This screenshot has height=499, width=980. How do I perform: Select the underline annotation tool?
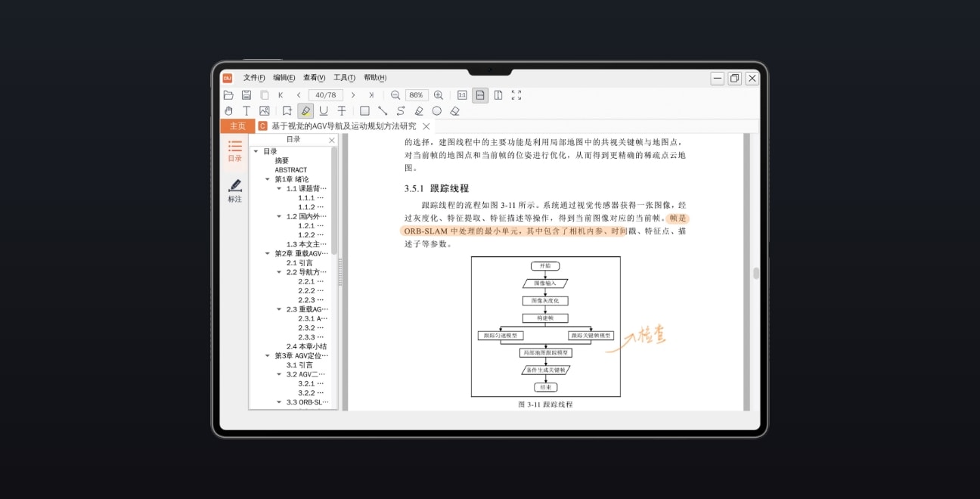[x=324, y=110]
